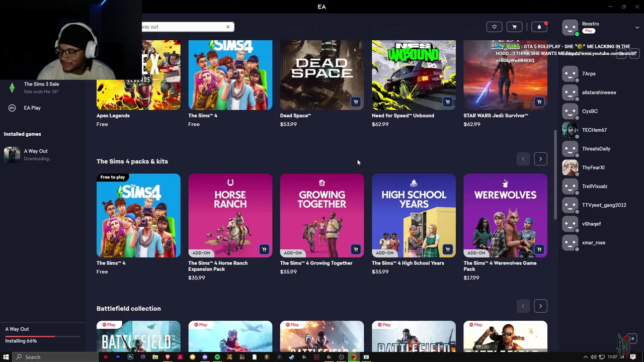644x362 pixels.
Task: Add High School Years to cart
Action: pos(447,249)
